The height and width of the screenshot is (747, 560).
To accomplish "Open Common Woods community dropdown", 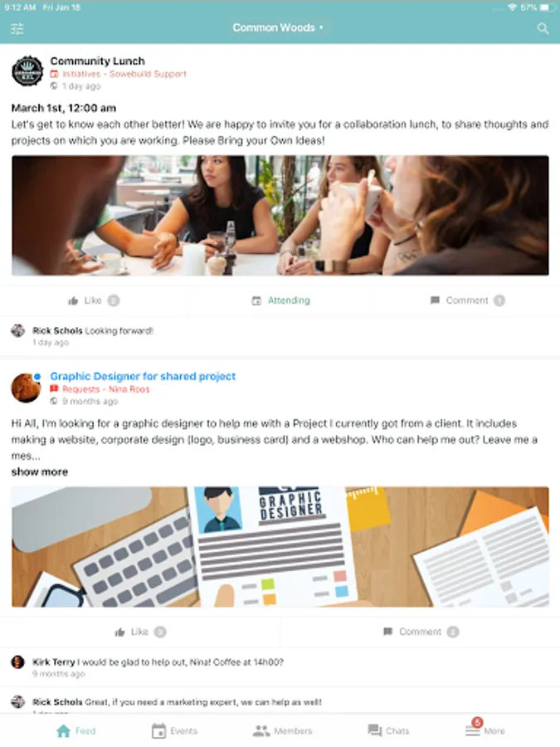I will (278, 27).
